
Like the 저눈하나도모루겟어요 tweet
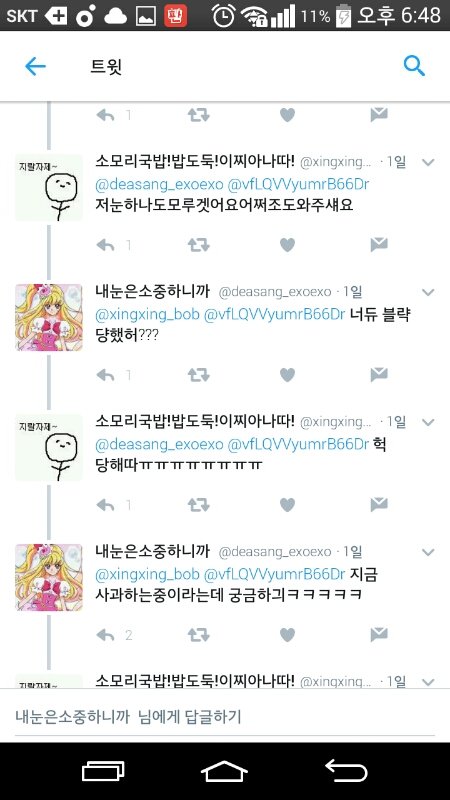pyautogui.click(x=287, y=245)
